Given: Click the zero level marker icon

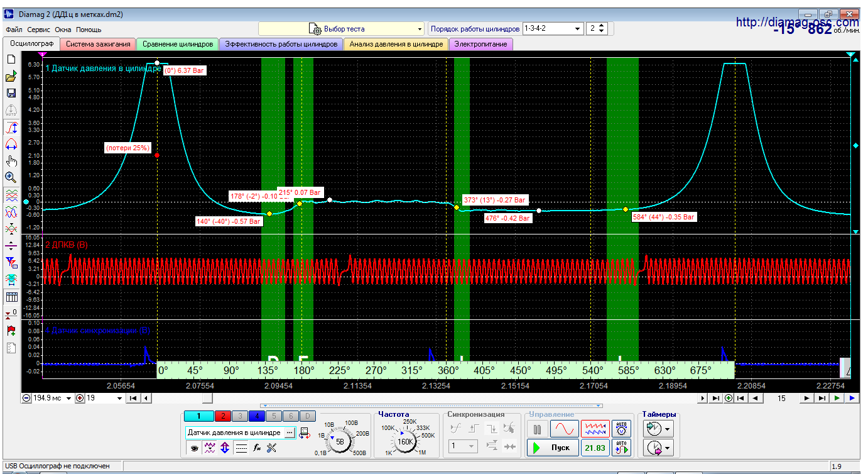Looking at the screenshot, I should (11, 313).
